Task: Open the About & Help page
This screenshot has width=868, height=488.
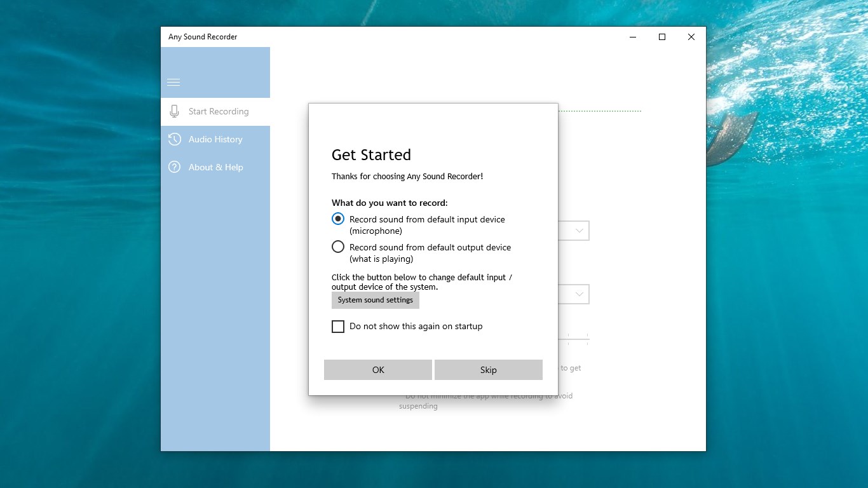Action: tap(215, 167)
